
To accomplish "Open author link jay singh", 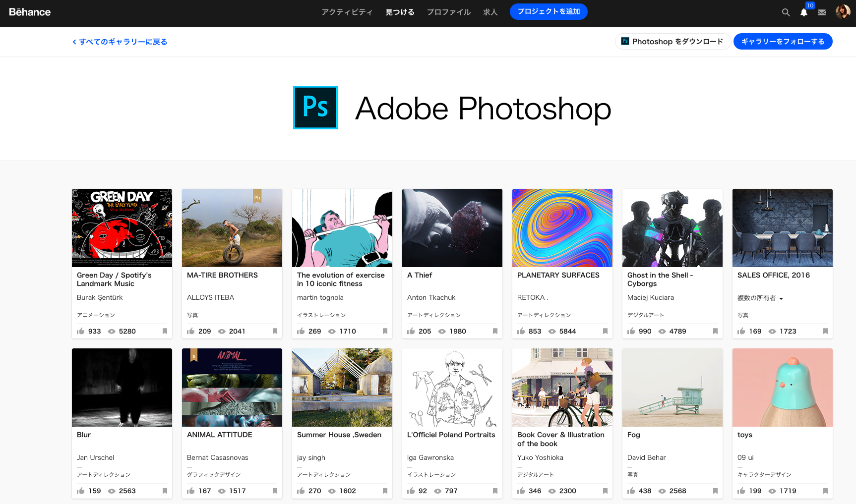I will [x=311, y=457].
